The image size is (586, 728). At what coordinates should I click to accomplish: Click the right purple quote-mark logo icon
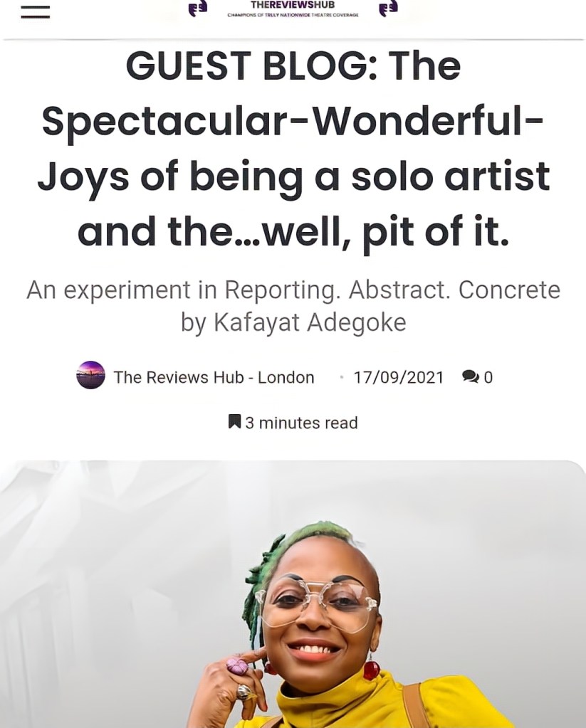388,9
